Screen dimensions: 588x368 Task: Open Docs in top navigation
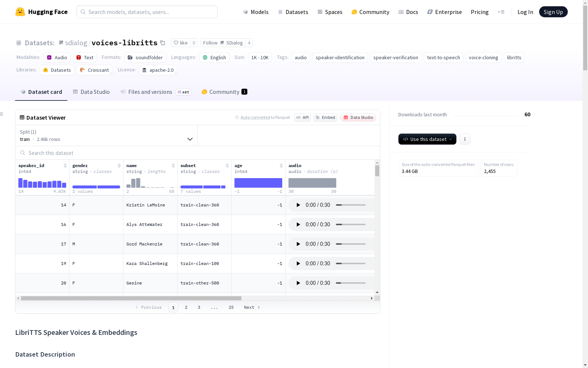pos(408,12)
